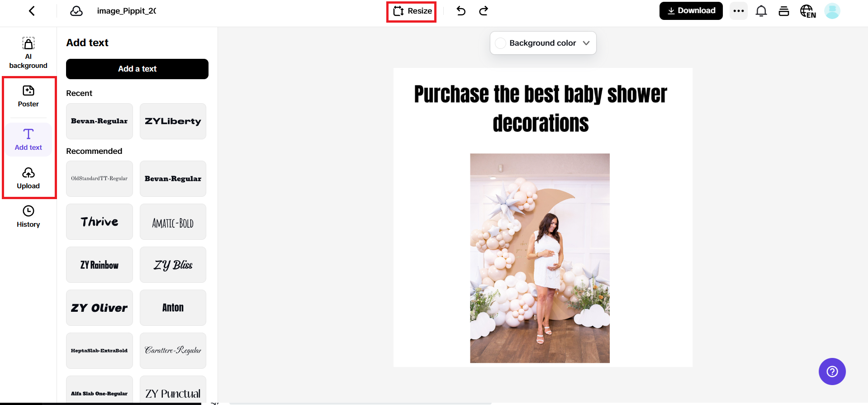Open the stacked cards credits icon

pyautogui.click(x=784, y=11)
